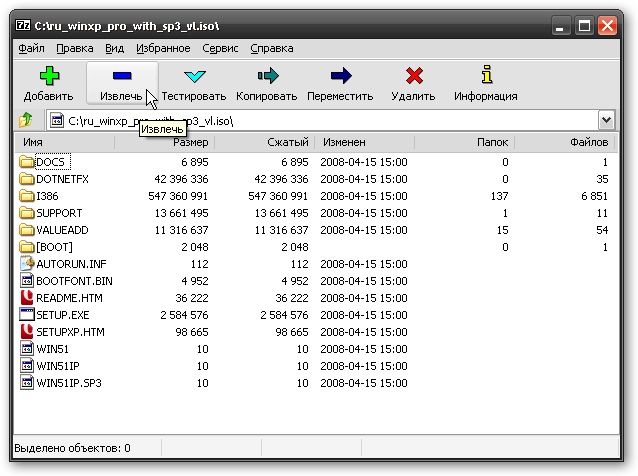The image size is (638, 476).
Task: Expand the address path dropdown arrow
Action: 606,120
